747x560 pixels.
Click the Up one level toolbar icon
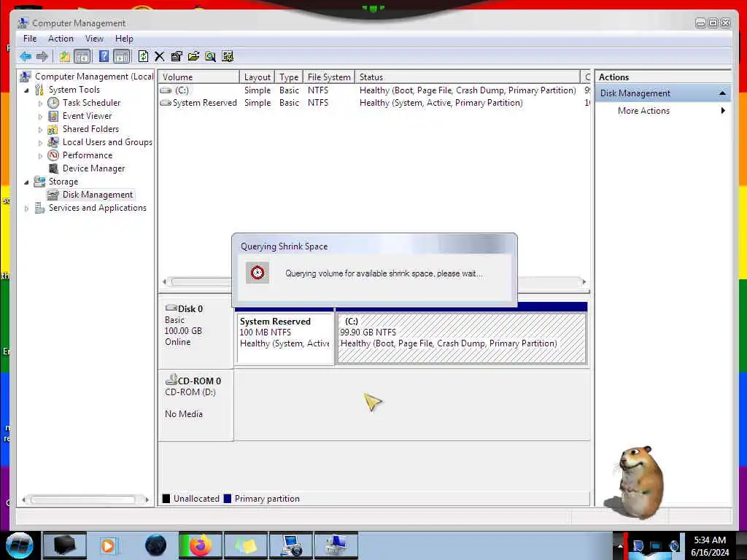(x=64, y=57)
